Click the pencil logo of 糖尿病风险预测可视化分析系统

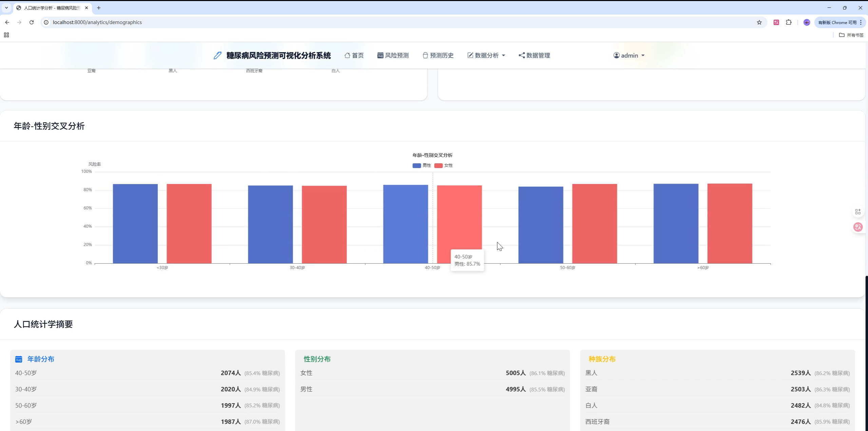[x=217, y=55]
